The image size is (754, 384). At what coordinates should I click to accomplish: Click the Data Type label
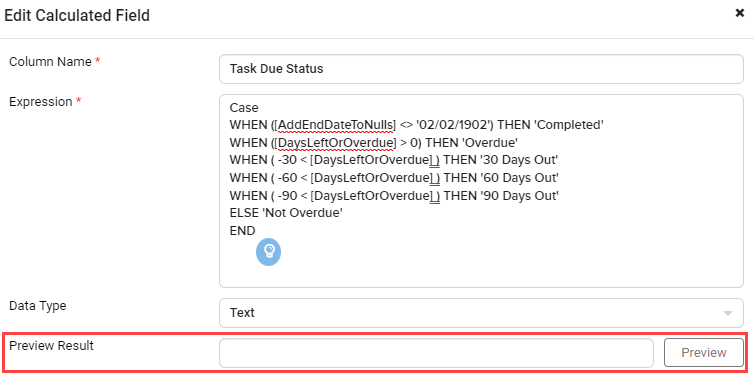point(38,306)
